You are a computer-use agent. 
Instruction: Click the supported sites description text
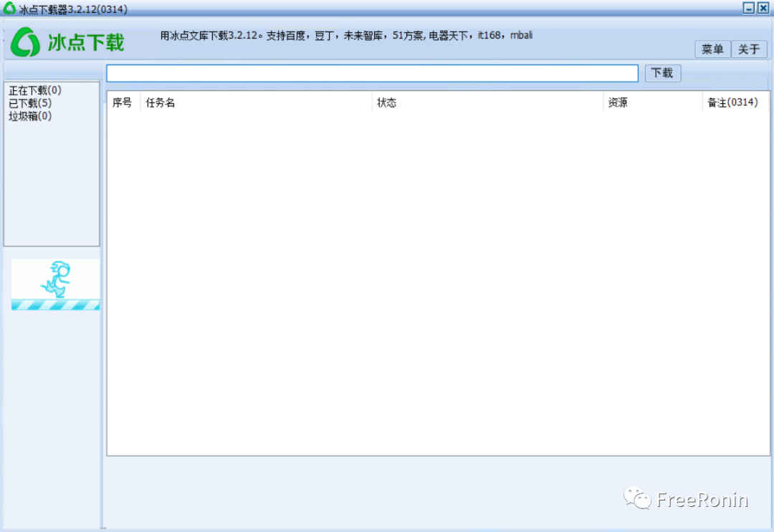click(x=346, y=36)
